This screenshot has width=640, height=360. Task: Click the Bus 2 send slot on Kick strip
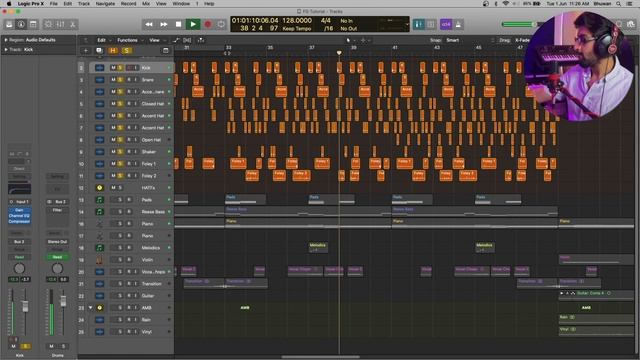(19, 242)
